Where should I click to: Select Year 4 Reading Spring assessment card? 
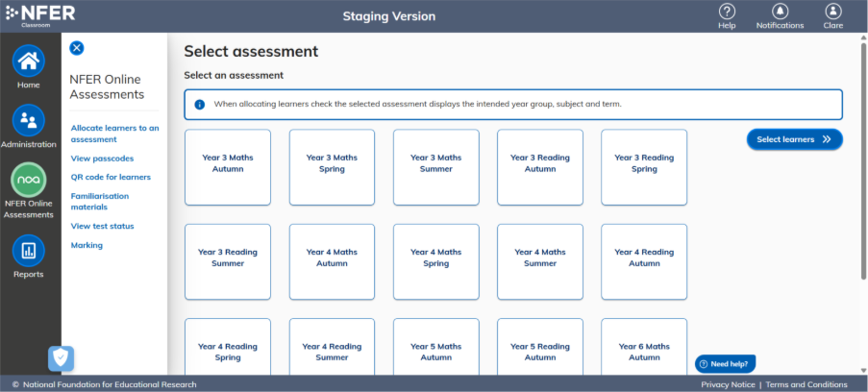pos(228,347)
